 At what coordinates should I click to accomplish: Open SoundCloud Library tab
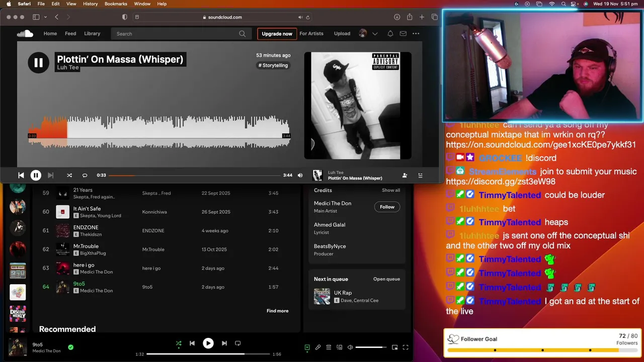(x=92, y=34)
